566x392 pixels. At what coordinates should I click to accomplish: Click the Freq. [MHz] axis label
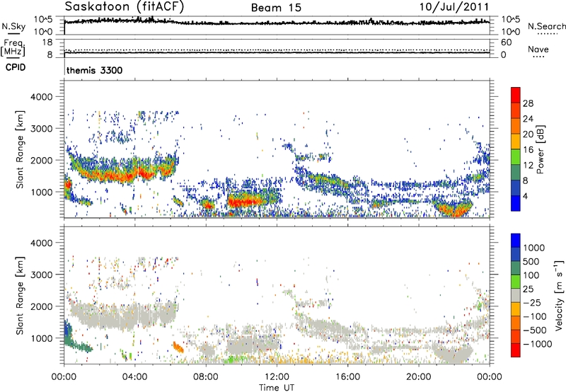pyautogui.click(x=13, y=47)
